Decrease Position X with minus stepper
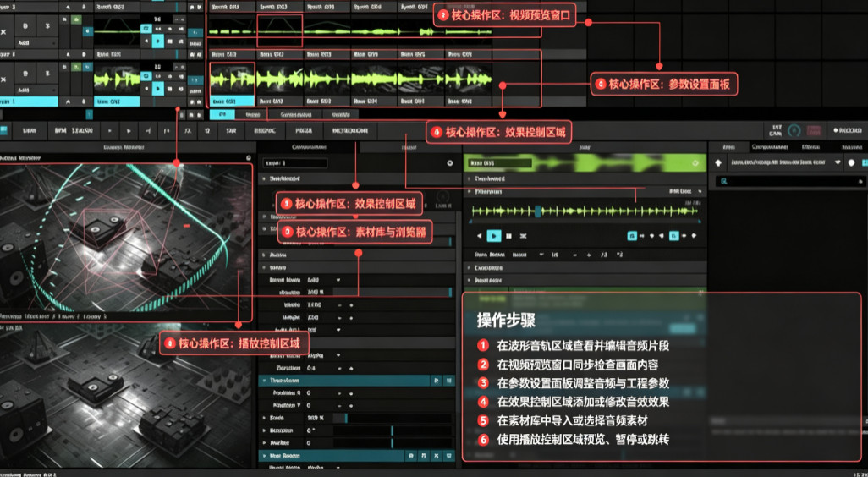 point(339,393)
